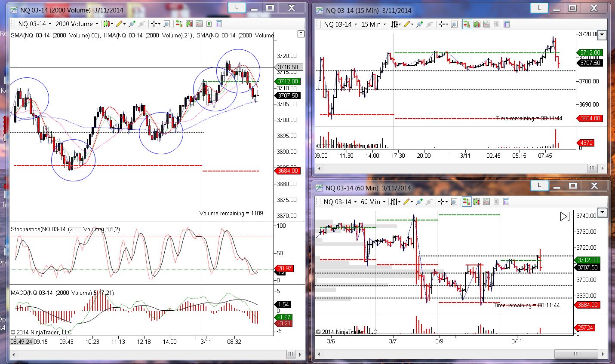Click skip-to-latest-bar arrow in 60 Min chart

tap(565, 216)
